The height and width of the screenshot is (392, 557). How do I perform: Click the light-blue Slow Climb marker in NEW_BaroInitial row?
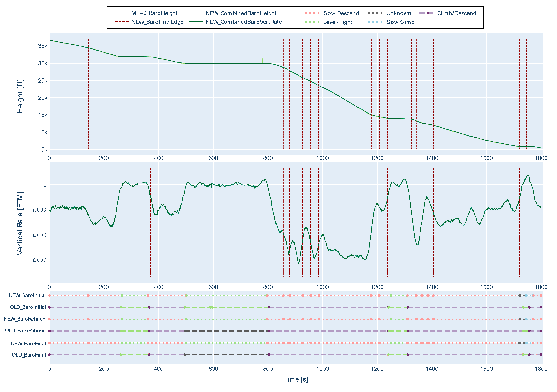[x=526, y=296]
